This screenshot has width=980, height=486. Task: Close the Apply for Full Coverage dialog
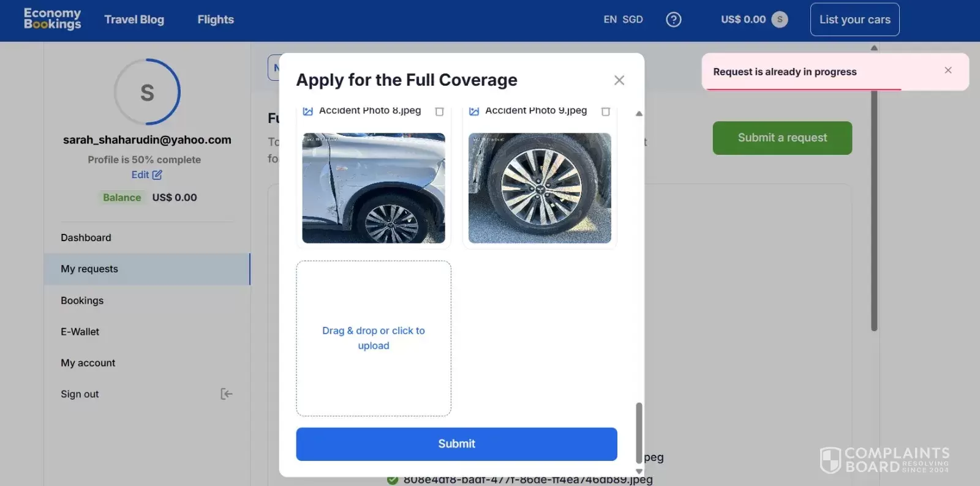(x=619, y=80)
